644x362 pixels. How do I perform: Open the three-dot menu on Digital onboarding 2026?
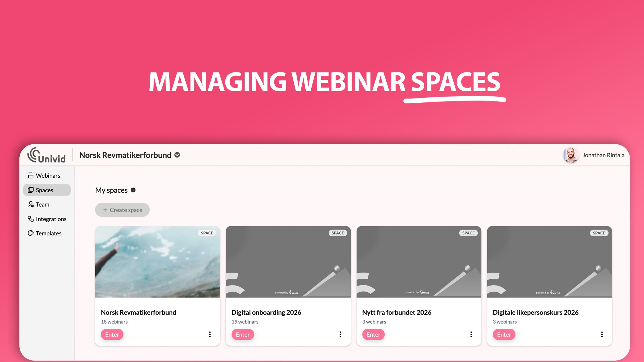(340, 335)
